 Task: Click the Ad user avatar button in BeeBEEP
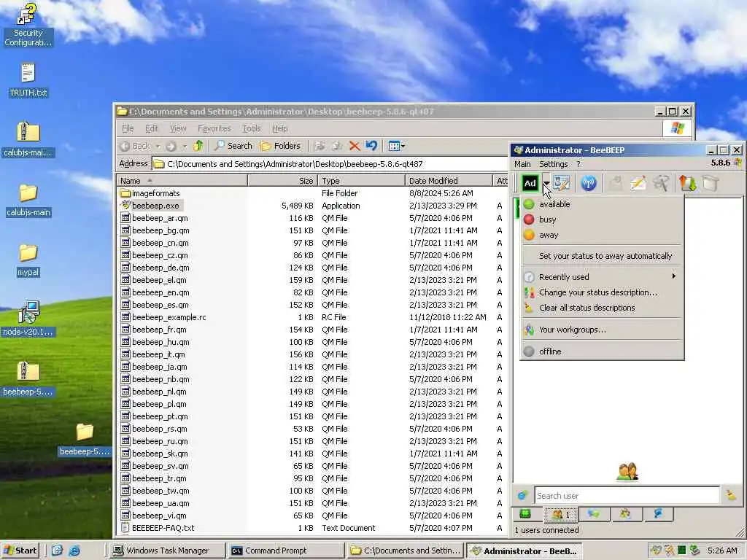tap(530, 183)
